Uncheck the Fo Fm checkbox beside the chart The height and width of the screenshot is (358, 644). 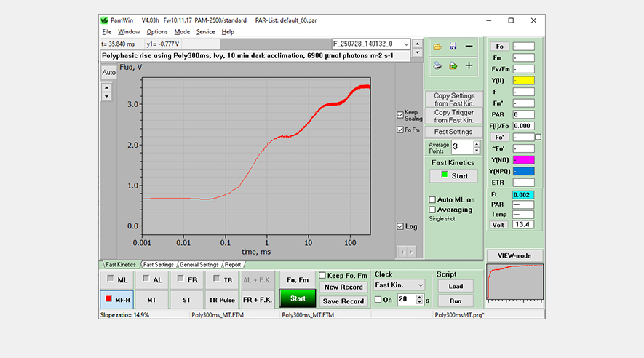[x=400, y=130]
